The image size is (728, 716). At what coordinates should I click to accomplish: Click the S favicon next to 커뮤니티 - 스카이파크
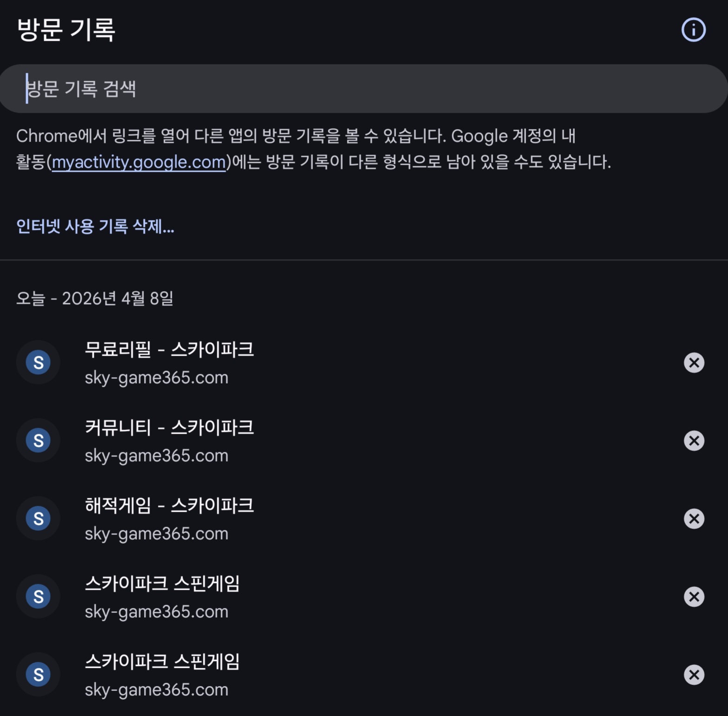tap(38, 440)
